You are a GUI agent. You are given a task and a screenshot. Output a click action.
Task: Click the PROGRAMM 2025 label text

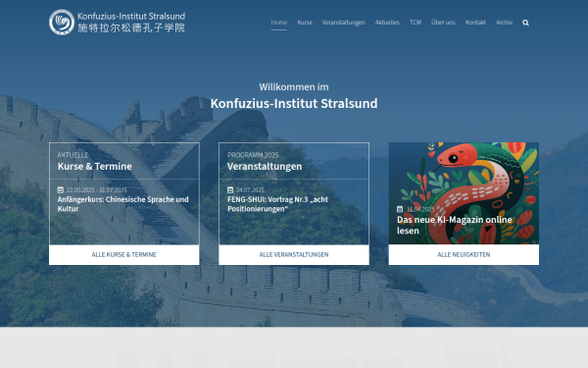[253, 155]
